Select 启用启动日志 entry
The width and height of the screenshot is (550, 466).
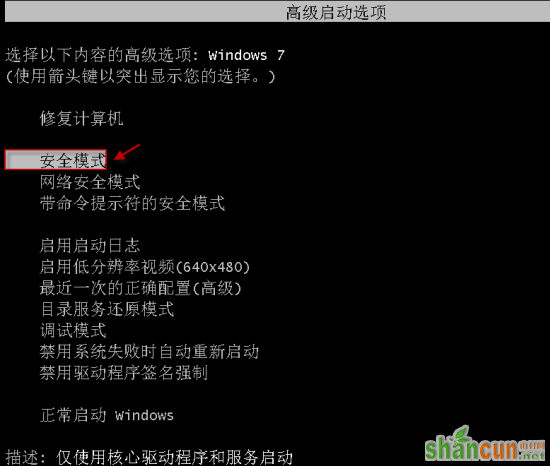pyautogui.click(x=90, y=245)
